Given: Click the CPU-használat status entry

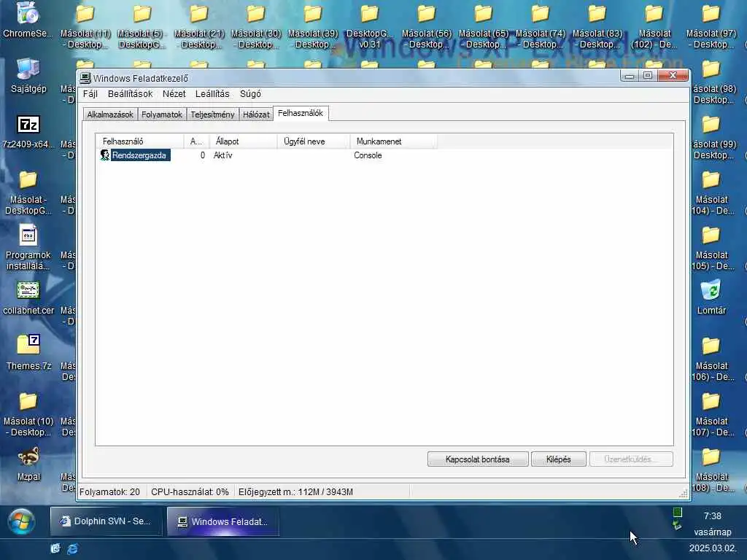Looking at the screenshot, I should [190, 492].
